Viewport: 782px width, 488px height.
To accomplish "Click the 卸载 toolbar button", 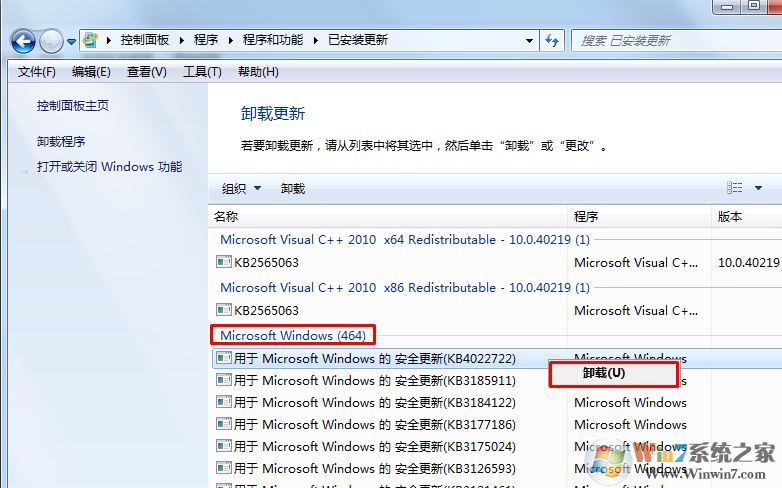I will click(x=293, y=189).
